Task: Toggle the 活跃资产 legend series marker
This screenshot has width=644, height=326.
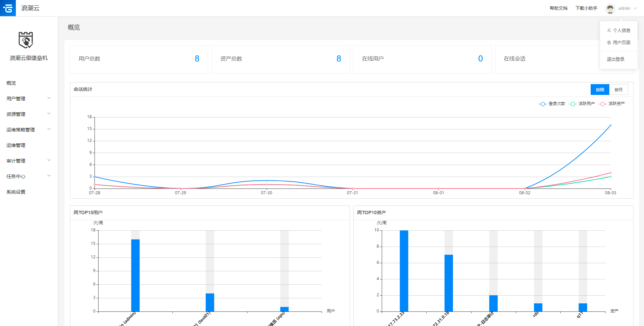Action: point(602,104)
